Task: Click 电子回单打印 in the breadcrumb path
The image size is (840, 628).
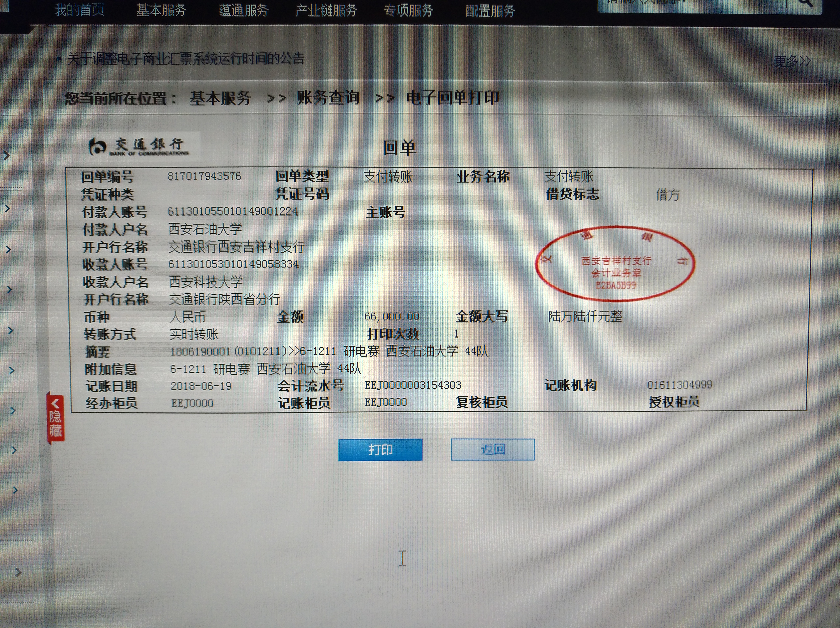Action: (452, 98)
